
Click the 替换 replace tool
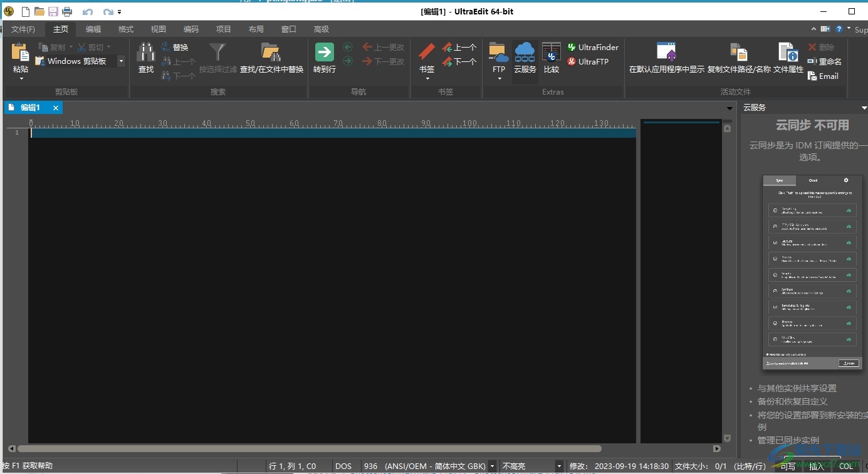tap(174, 47)
